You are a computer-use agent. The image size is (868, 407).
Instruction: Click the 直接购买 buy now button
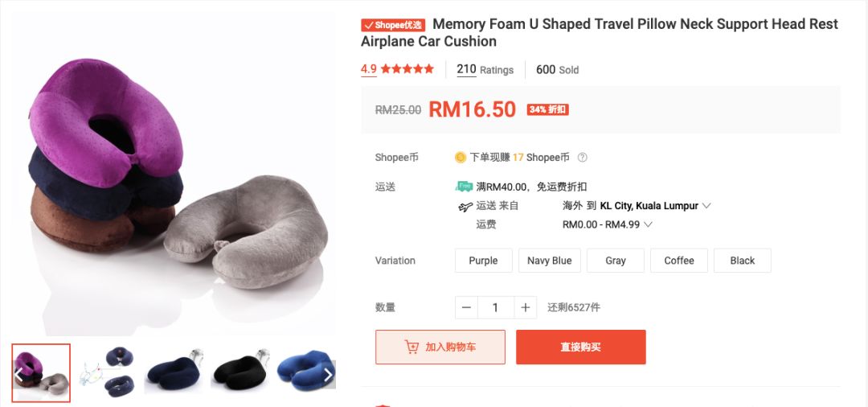tap(581, 347)
